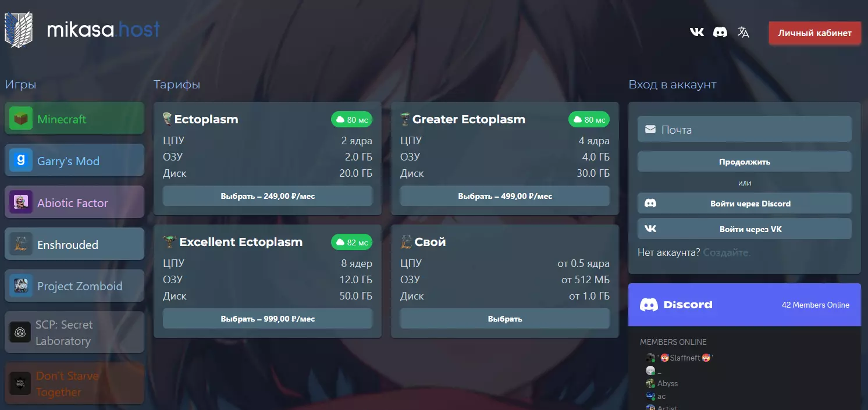Viewport: 868px width, 410px height.
Task: Click the Создайте account link
Action: [727, 253]
